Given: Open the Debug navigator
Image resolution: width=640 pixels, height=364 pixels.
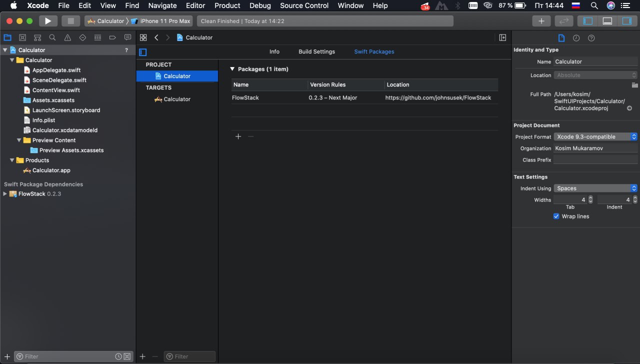Looking at the screenshot, I should (97, 37).
